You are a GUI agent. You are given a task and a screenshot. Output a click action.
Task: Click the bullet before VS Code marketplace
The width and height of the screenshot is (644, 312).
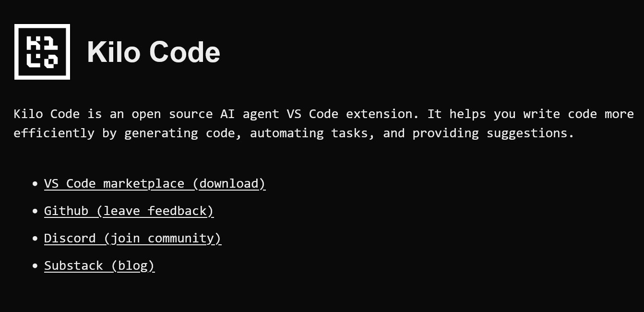[35, 184]
